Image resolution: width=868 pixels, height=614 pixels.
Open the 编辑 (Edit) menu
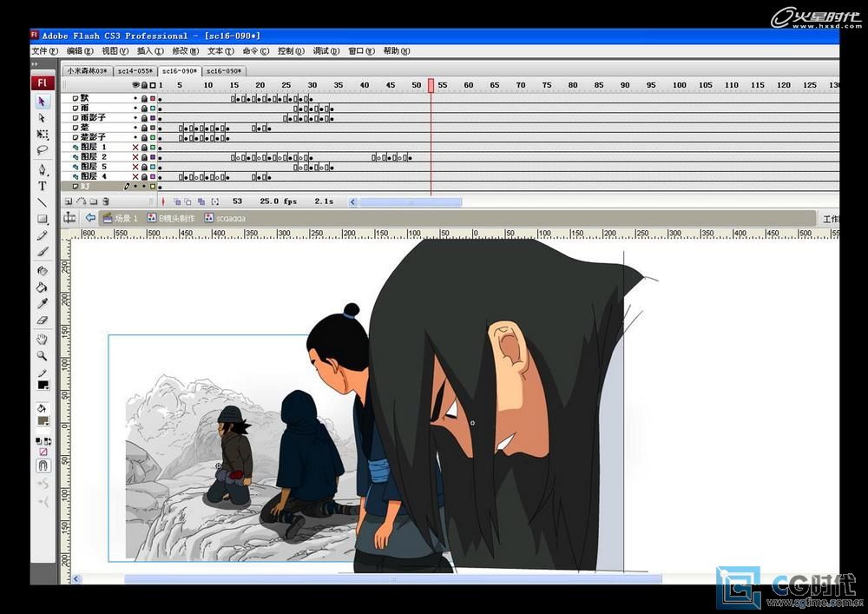click(x=80, y=51)
